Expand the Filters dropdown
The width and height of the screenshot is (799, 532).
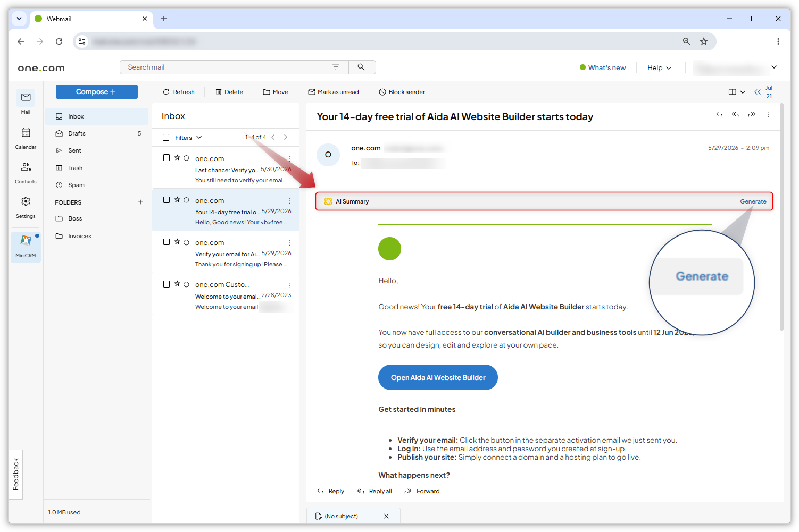pyautogui.click(x=189, y=138)
